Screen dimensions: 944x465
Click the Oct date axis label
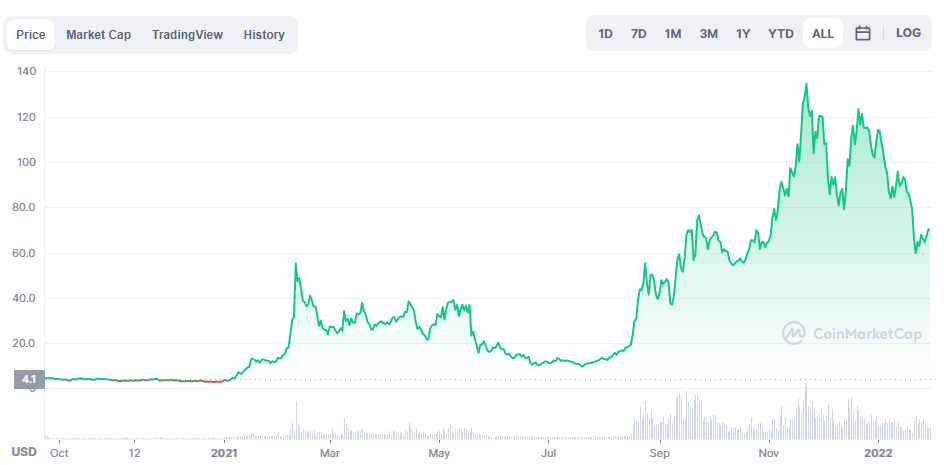click(59, 452)
